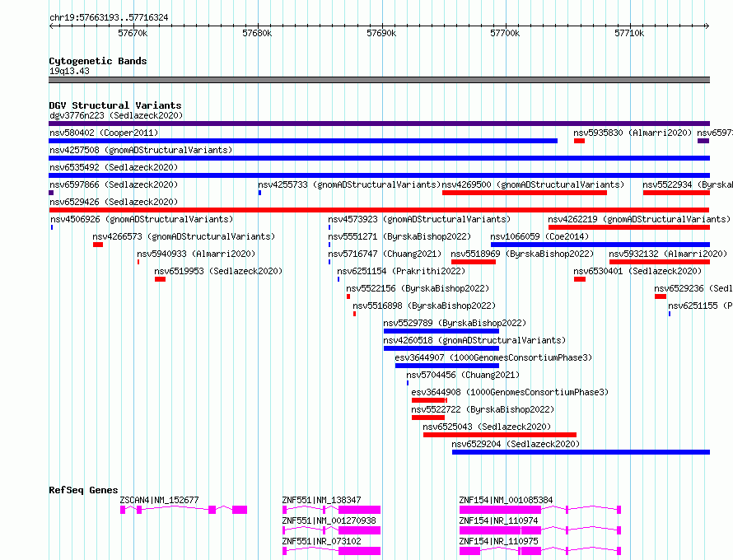
Task: Click the nsv4506926 gnomAD variant label
Action: (x=142, y=219)
